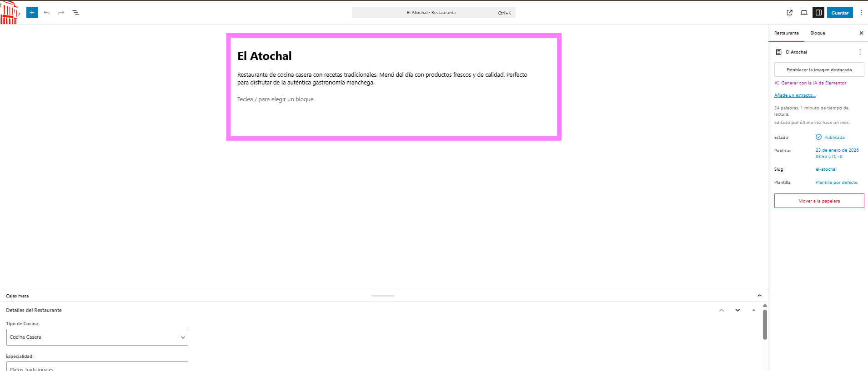868x371 pixels.
Task: Open the top-right options menu
Action: (861, 13)
